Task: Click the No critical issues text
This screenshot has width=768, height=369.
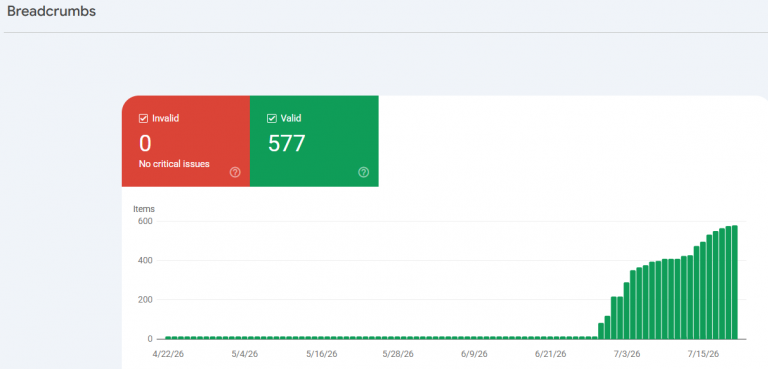Action: (x=174, y=164)
